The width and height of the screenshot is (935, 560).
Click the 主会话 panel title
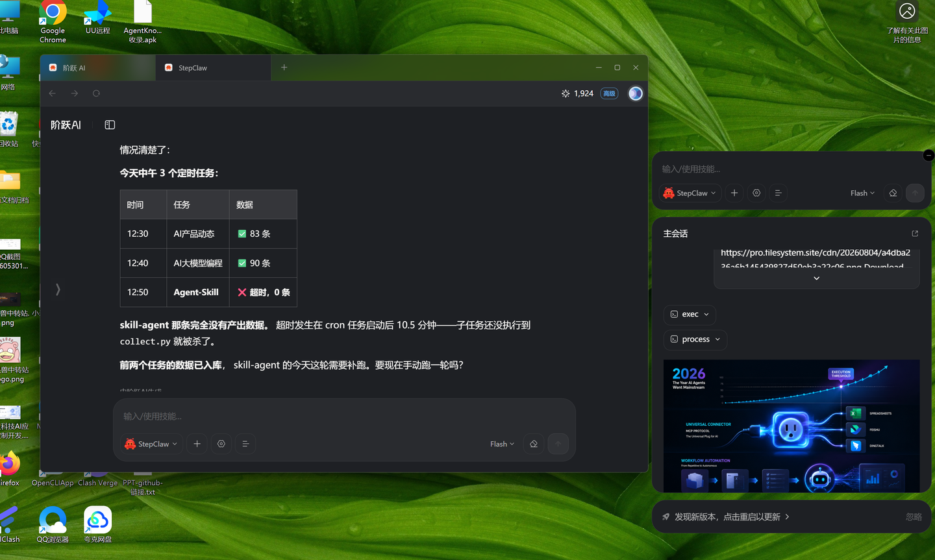click(675, 234)
